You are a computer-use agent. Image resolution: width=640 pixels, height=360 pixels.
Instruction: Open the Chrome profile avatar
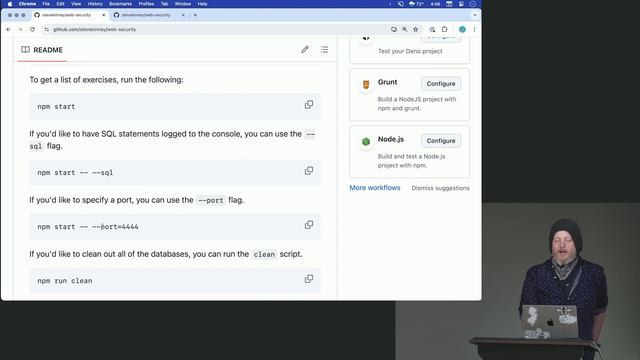(462, 29)
